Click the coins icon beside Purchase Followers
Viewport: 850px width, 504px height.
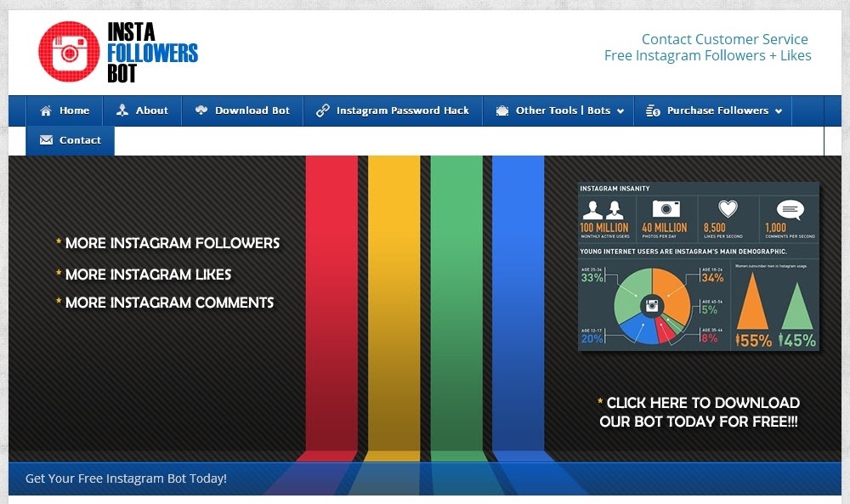click(x=653, y=110)
